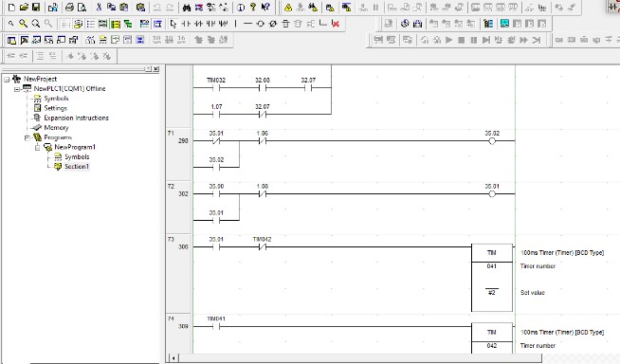Screen dimensions: 620x364
Task: Open Print Preview from toolbar
Action: point(82,8)
